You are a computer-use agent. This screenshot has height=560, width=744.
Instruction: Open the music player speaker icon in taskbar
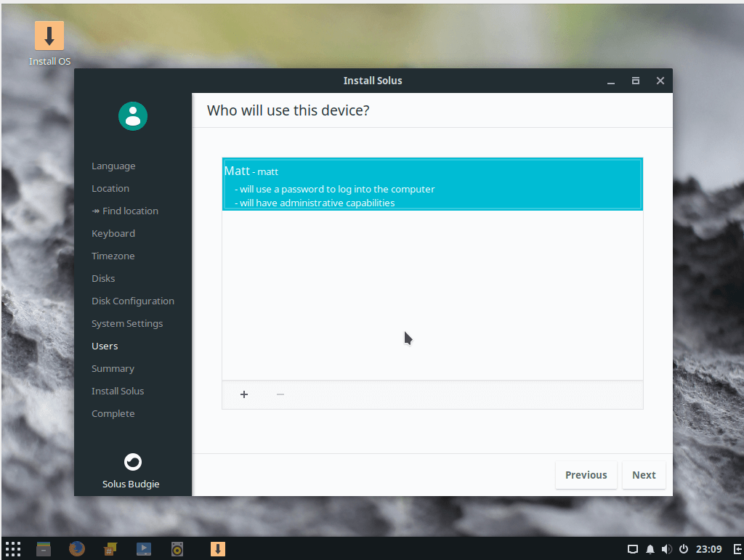pos(177,548)
